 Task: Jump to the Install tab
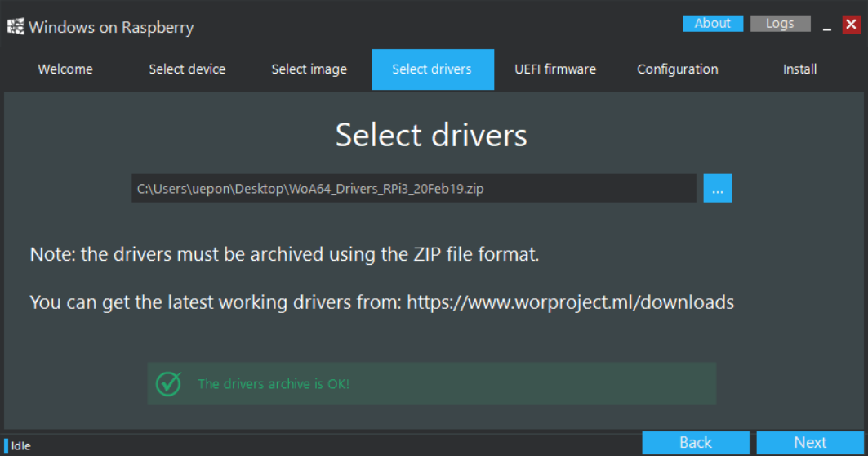point(800,69)
